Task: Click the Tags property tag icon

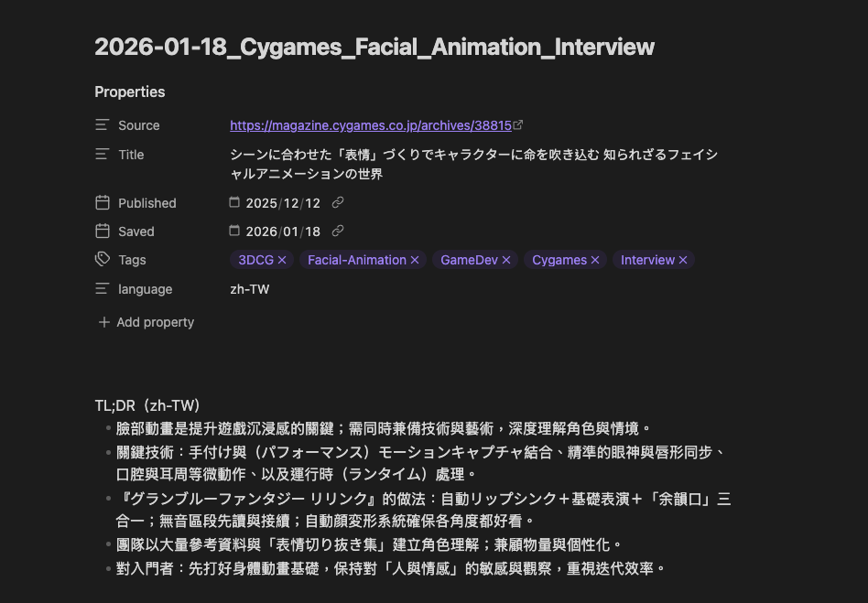Action: pos(103,260)
